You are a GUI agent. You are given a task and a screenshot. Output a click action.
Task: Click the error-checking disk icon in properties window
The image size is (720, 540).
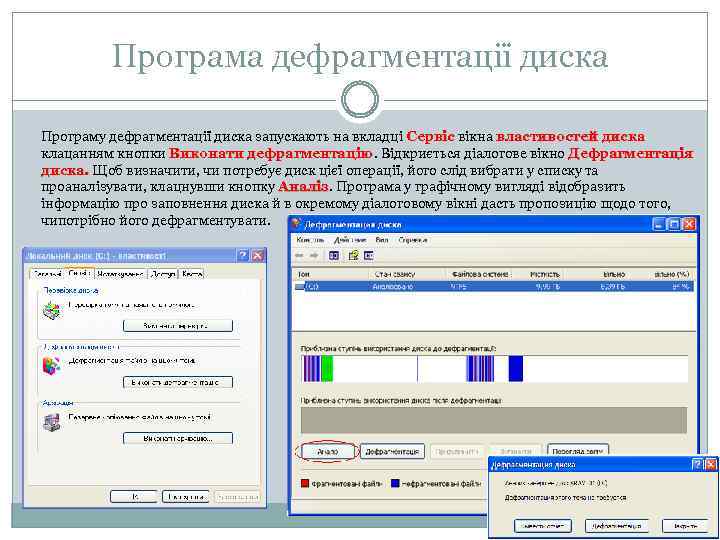coord(51,310)
